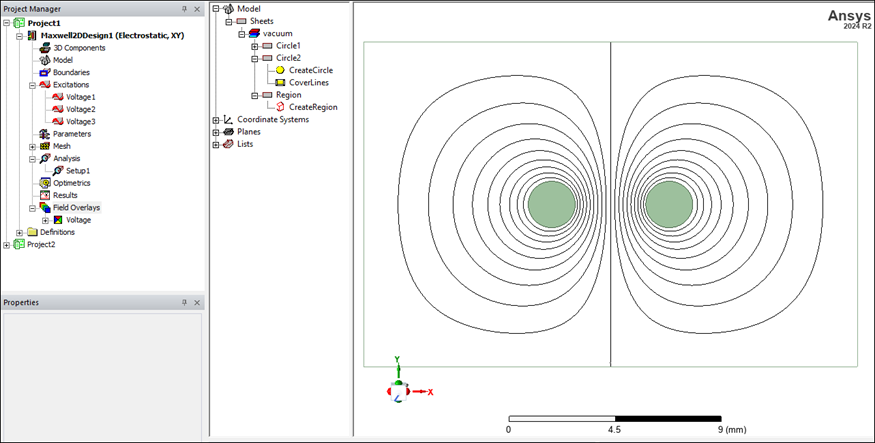The image size is (875, 443).
Task: Click the Boundaries icon
Action: tap(45, 73)
